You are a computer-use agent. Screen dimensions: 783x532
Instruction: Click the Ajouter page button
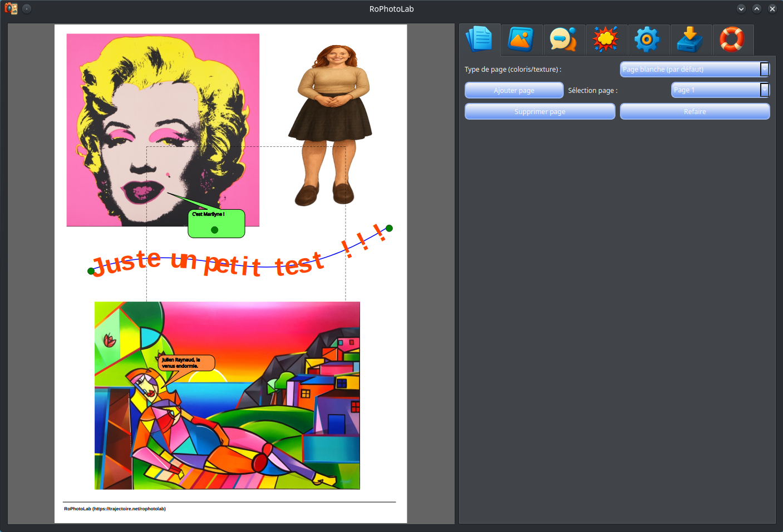pos(514,90)
